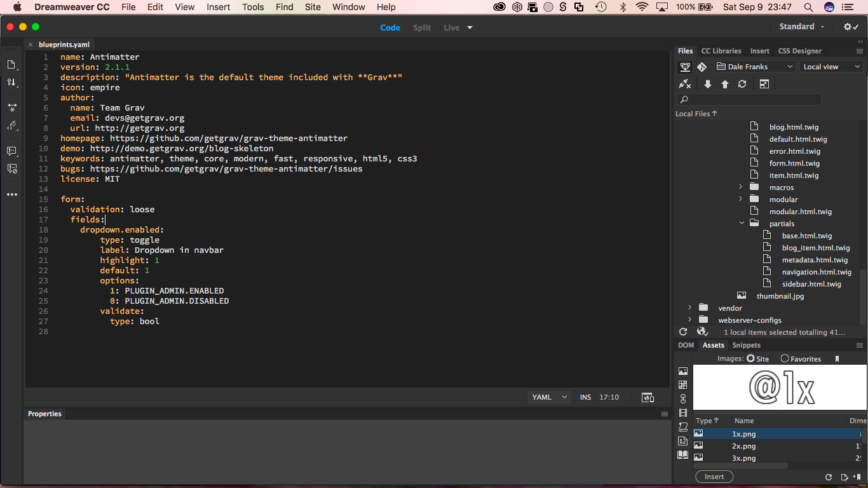Screen dimensions: 868x488
Task: Toggle INS insert mode in status bar
Action: 585,397
